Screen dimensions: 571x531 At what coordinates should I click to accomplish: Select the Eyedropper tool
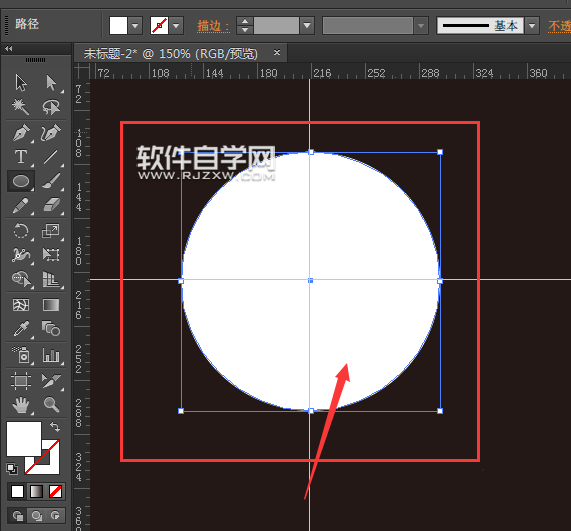pos(21,329)
